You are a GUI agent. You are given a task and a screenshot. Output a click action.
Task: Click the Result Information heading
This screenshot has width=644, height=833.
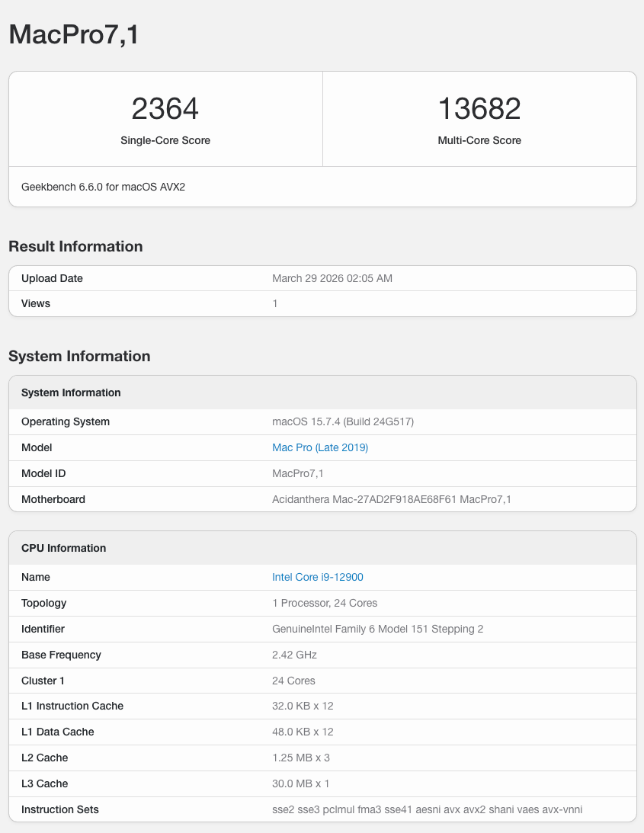(x=75, y=246)
